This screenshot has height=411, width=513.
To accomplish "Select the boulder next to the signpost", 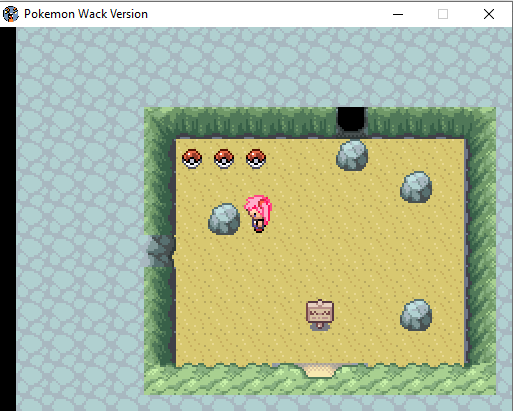I will tap(416, 315).
